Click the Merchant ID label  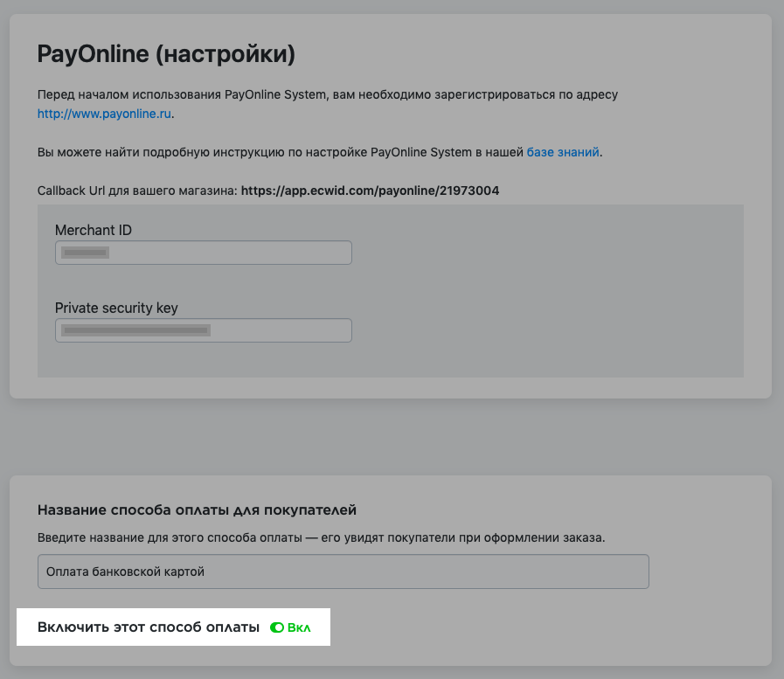(94, 230)
